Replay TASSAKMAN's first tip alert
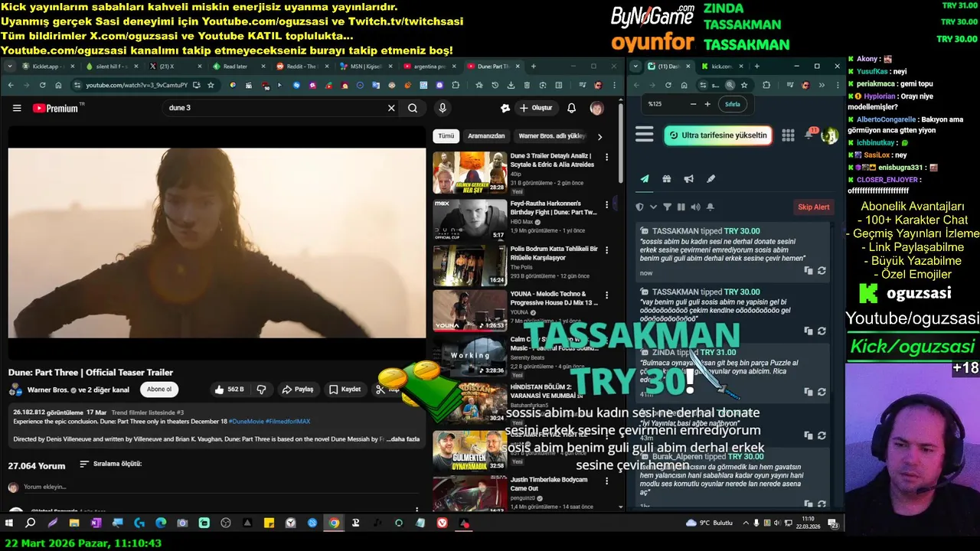980x551 pixels. [x=822, y=271]
